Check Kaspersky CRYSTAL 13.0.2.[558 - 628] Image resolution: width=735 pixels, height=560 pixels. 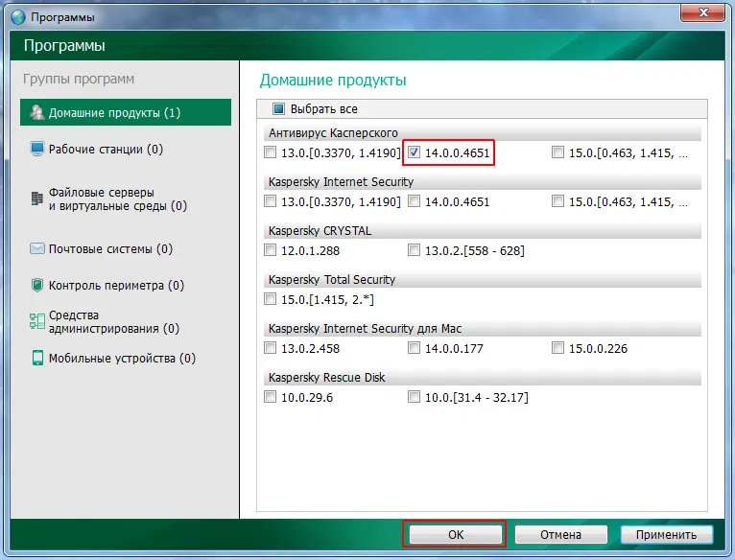pos(414,250)
